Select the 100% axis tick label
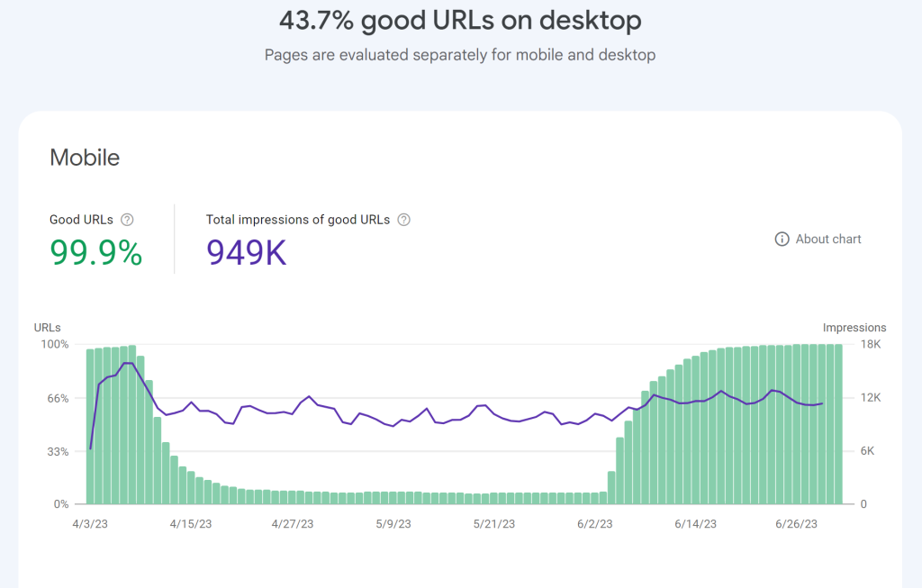 55,344
